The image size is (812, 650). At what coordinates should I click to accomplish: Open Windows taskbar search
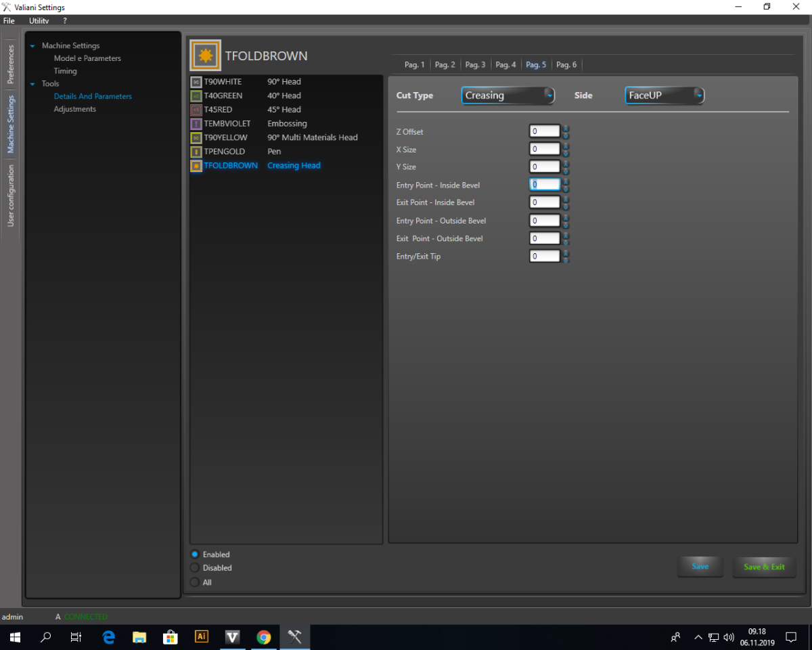click(x=46, y=637)
